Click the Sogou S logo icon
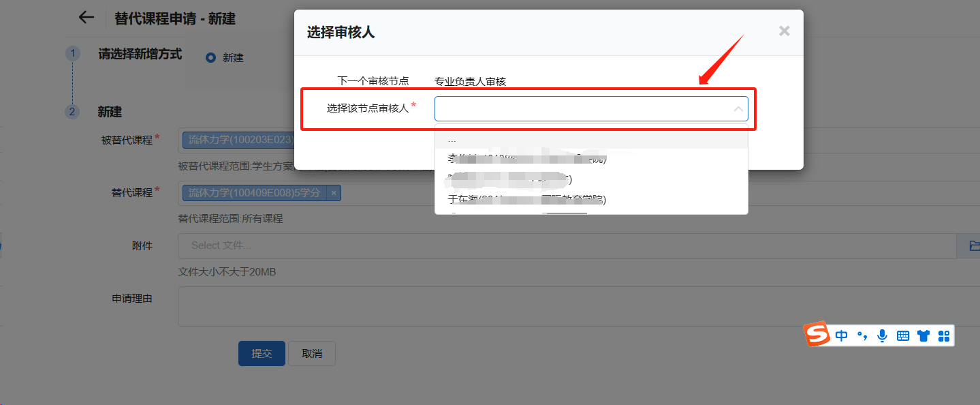 [817, 335]
